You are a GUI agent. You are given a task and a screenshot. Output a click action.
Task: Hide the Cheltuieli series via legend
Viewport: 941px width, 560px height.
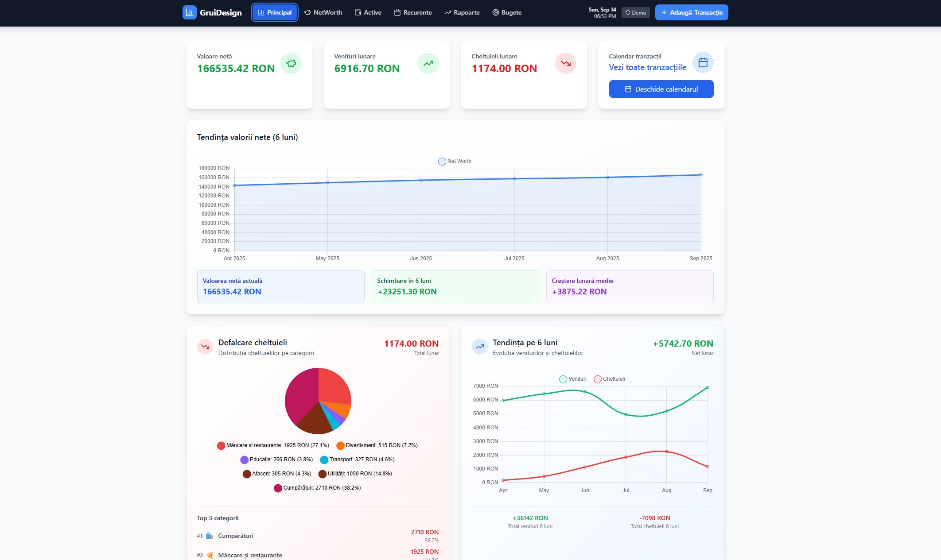(x=609, y=379)
